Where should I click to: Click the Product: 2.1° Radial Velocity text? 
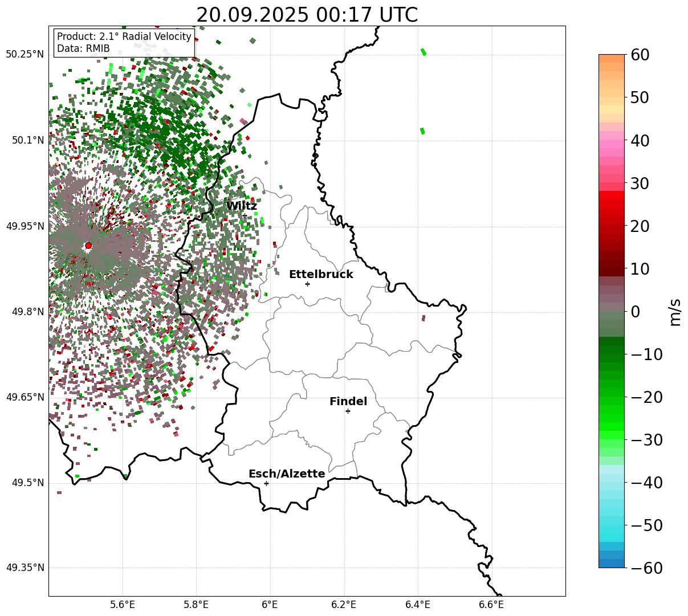point(124,36)
